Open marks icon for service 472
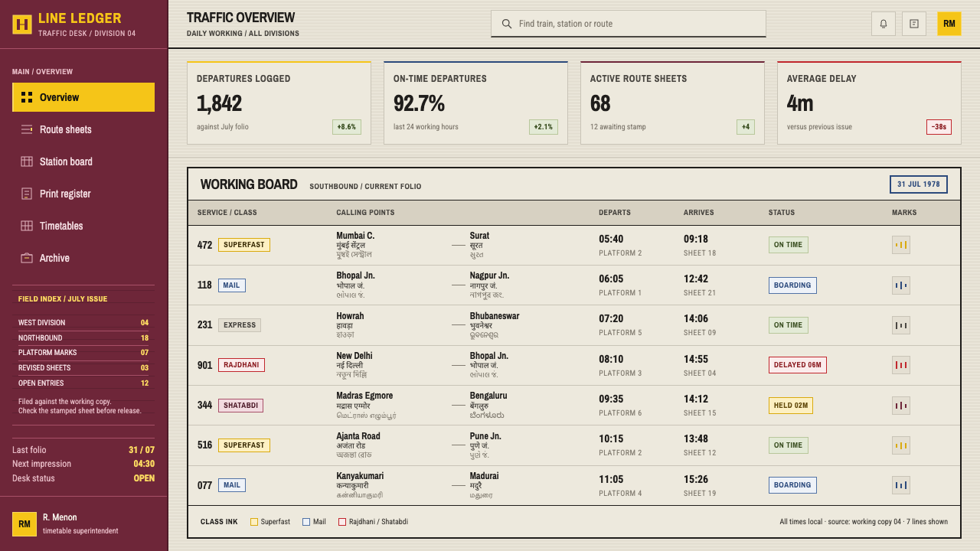This screenshot has width=980, height=551. tap(901, 245)
